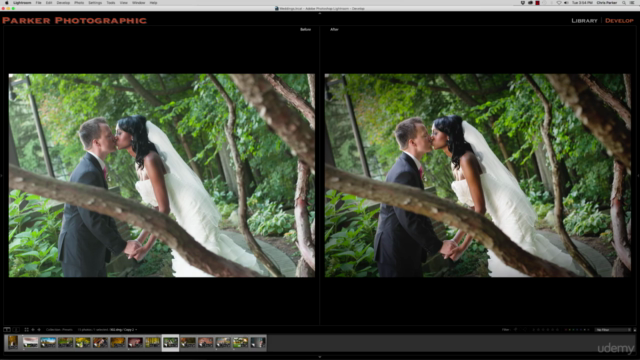The height and width of the screenshot is (360, 640).
Task: Click the second window display icon
Action: click(16, 329)
